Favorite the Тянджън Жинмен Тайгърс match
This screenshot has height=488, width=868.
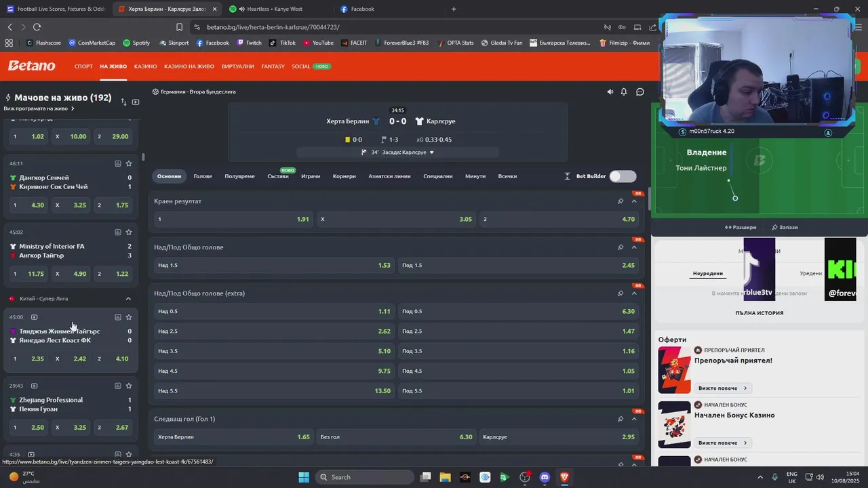(129, 317)
